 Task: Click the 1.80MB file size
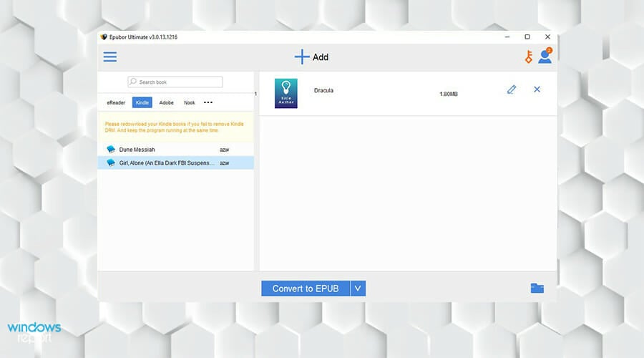(449, 94)
